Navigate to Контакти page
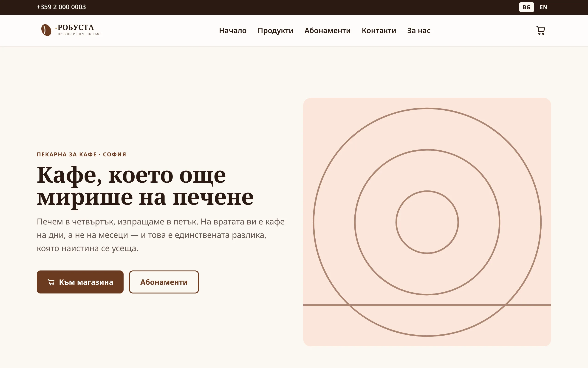The image size is (588, 368). pos(379,30)
